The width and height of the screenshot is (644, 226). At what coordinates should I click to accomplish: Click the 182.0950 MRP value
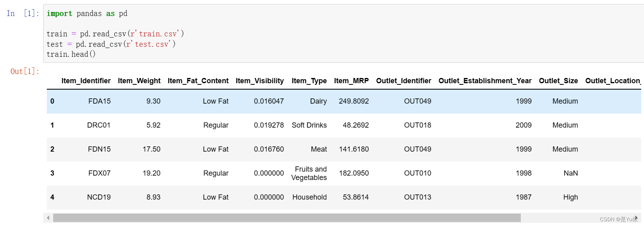354,173
